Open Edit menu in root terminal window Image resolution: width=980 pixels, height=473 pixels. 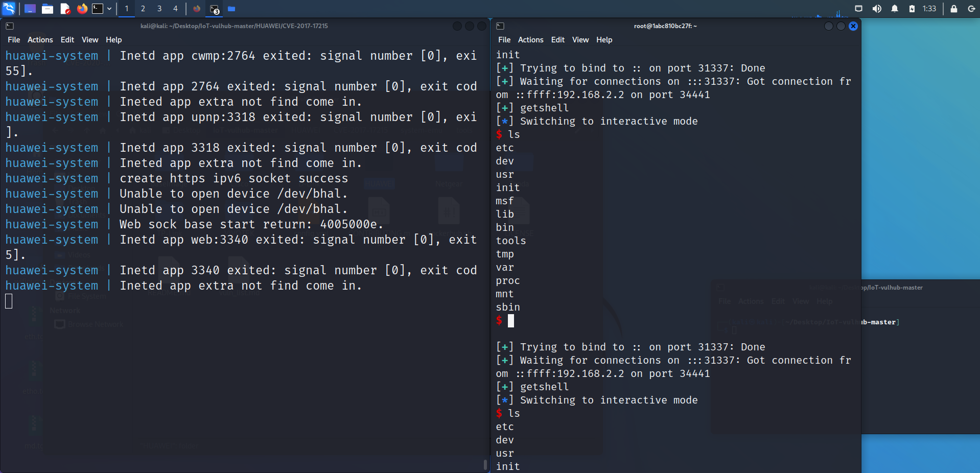[558, 40]
